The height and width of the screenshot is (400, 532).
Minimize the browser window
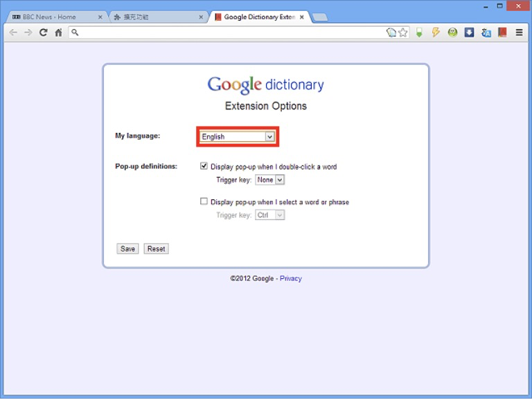[486, 6]
